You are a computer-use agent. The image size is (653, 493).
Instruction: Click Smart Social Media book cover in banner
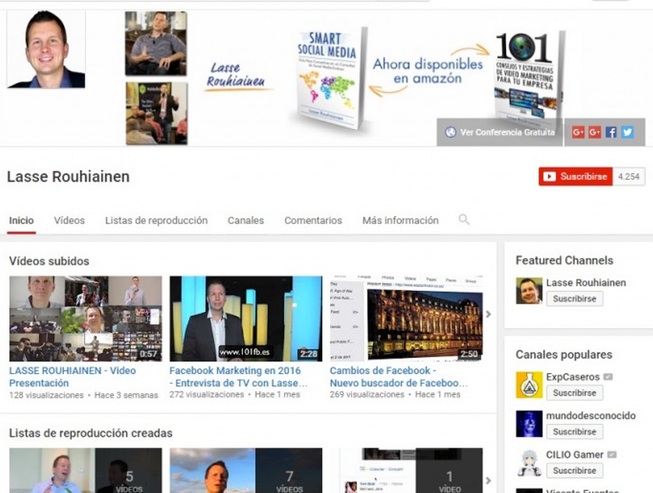330,78
